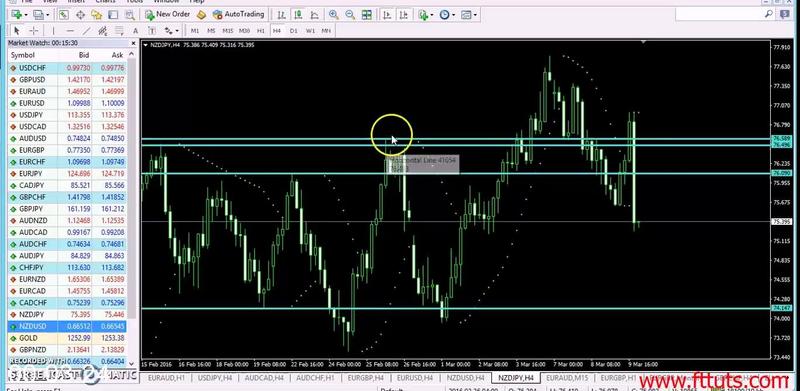Viewport: 800px width, 391px height.
Task: Select the text label tool
Action: [x=152, y=31]
